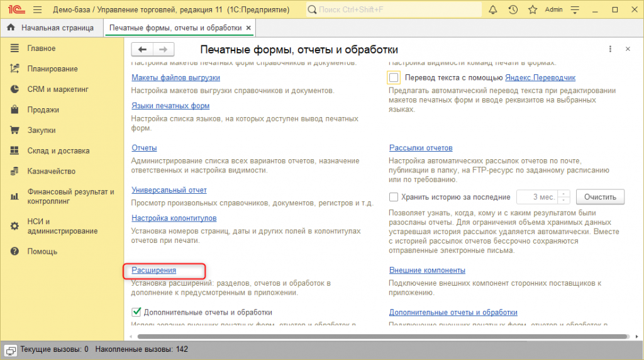644x360 pixels.
Task: Select tab Печатные формы, отчеты и обработки
Action: click(175, 28)
